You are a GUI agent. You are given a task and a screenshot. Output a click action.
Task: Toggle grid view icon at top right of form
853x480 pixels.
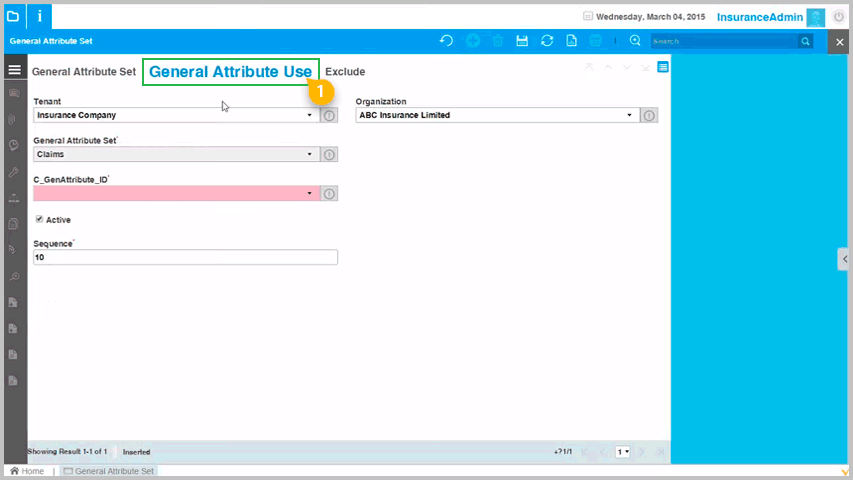663,67
